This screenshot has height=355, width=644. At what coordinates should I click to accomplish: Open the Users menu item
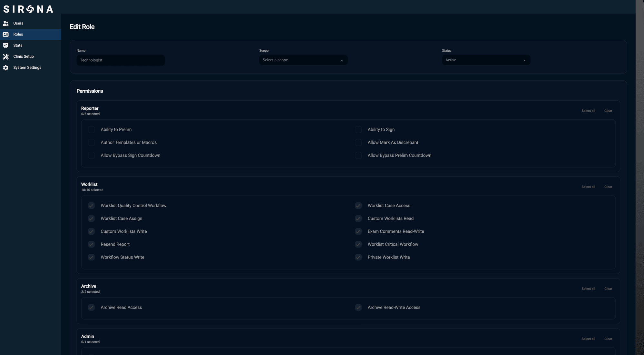click(x=30, y=23)
